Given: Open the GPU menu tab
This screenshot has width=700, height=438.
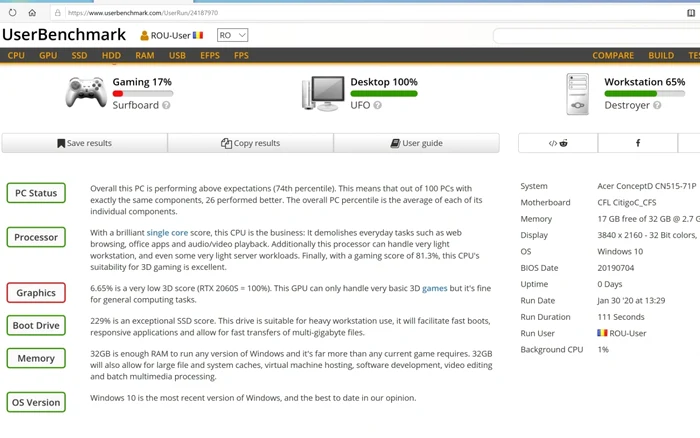Looking at the screenshot, I should pyautogui.click(x=48, y=55).
